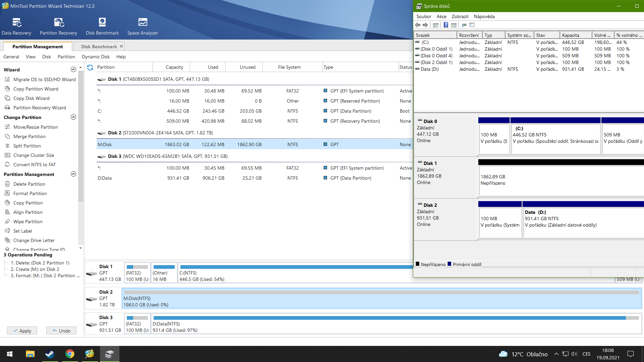Click the Split Partition option
Viewport: 644px width, 362px height.
pyautogui.click(x=27, y=146)
